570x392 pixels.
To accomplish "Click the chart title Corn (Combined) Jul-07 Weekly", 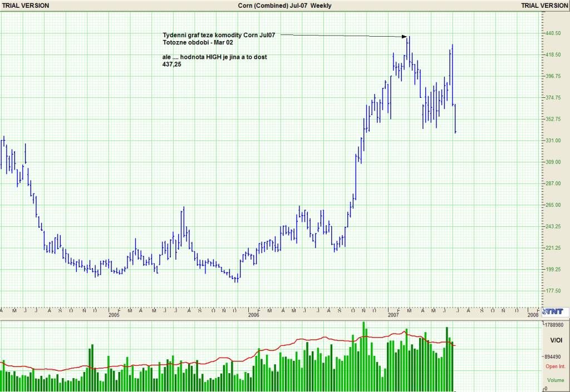I will 284,6.
